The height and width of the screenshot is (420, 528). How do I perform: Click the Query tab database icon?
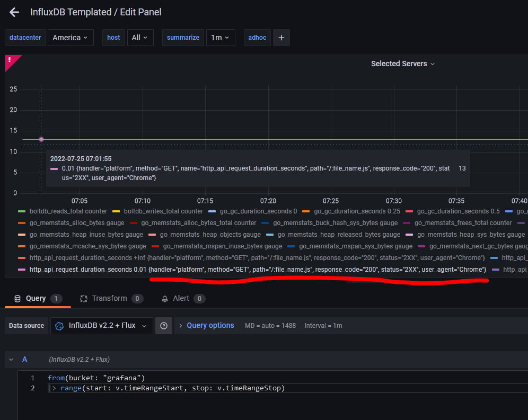tap(17, 298)
